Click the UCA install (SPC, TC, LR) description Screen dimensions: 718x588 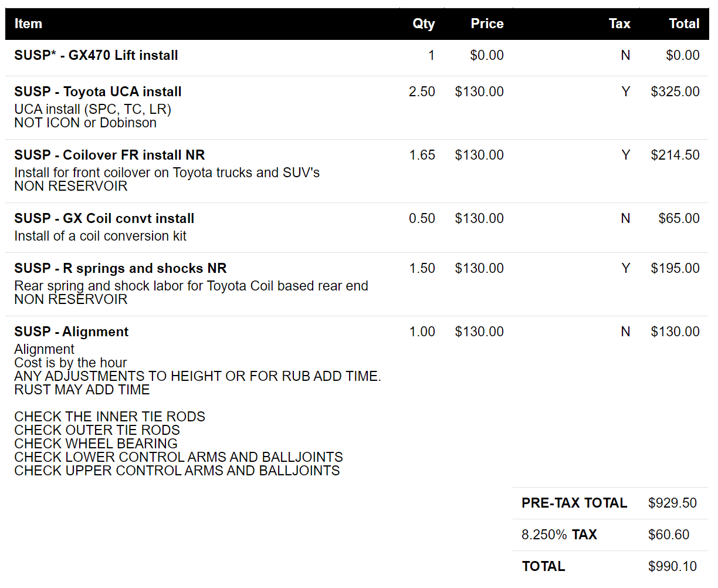[93, 110]
